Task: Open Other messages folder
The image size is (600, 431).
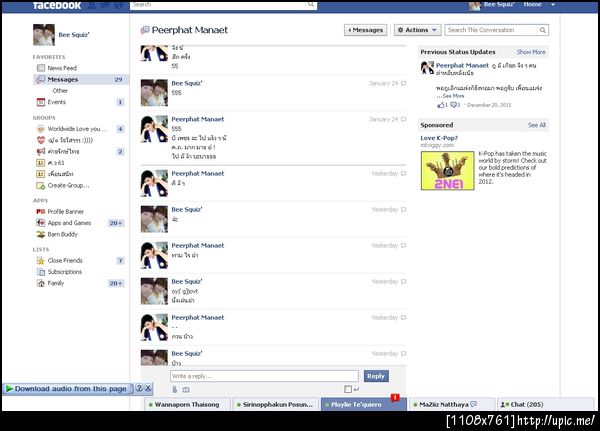Action: click(60, 91)
